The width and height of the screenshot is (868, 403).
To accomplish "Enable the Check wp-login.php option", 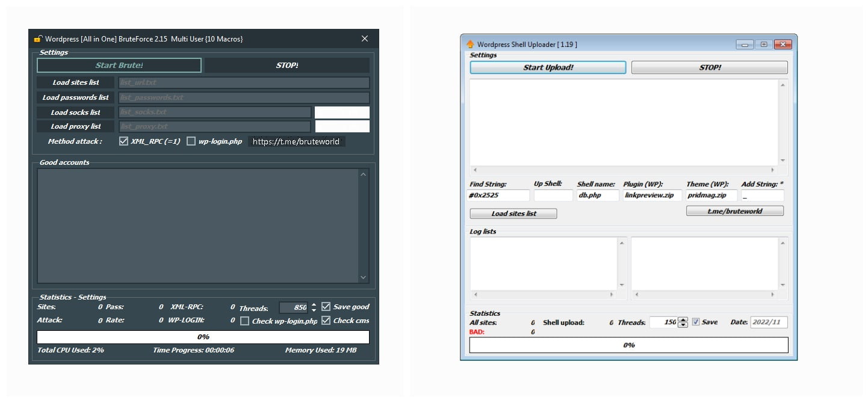I will [x=244, y=321].
